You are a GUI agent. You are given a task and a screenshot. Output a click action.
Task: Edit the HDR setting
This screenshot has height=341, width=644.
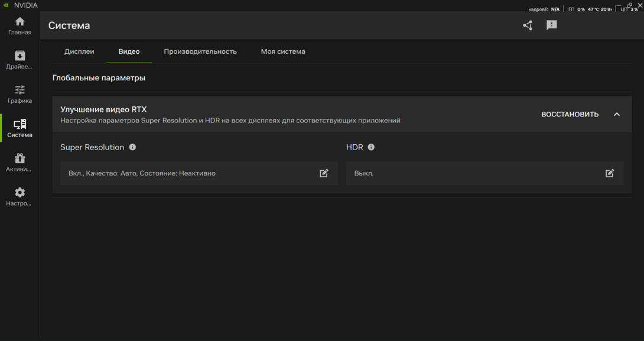click(x=610, y=173)
